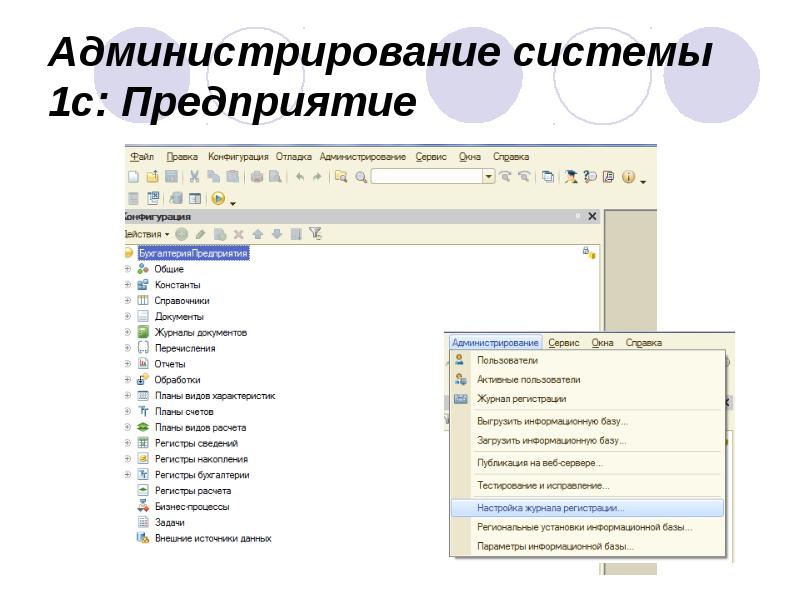Expand the Общие tree node
Screen dimensions: 800x600
tap(128, 269)
